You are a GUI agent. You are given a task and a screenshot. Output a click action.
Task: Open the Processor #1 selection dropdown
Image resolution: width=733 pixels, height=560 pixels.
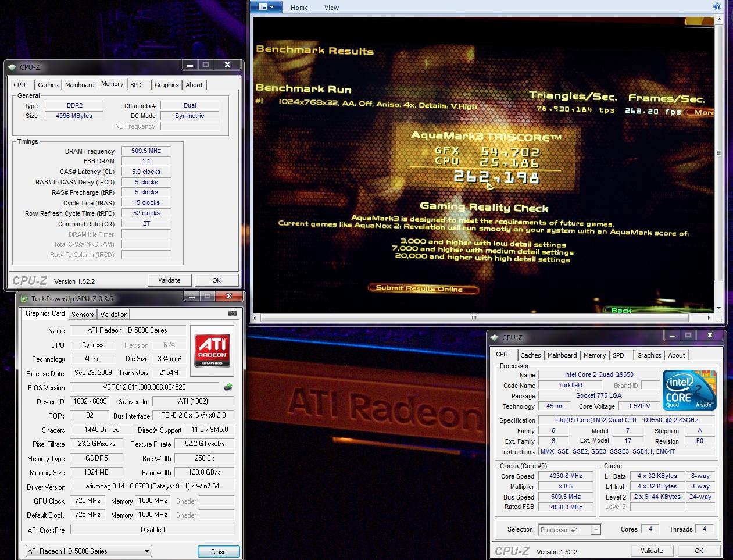(x=569, y=529)
